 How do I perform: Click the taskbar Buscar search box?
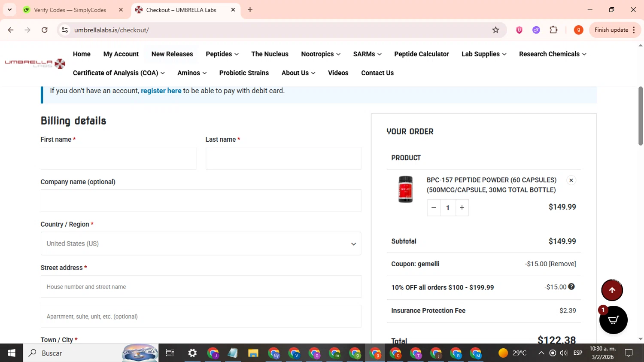tap(91, 353)
